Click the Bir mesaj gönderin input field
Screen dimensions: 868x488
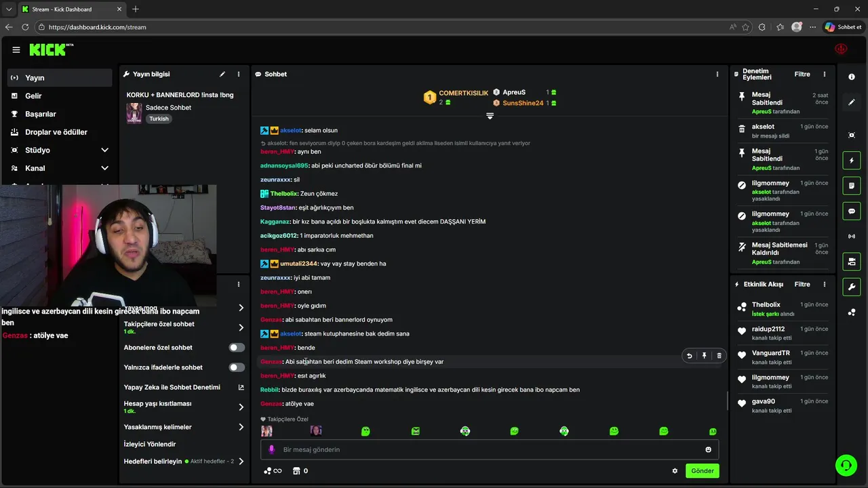pos(490,449)
